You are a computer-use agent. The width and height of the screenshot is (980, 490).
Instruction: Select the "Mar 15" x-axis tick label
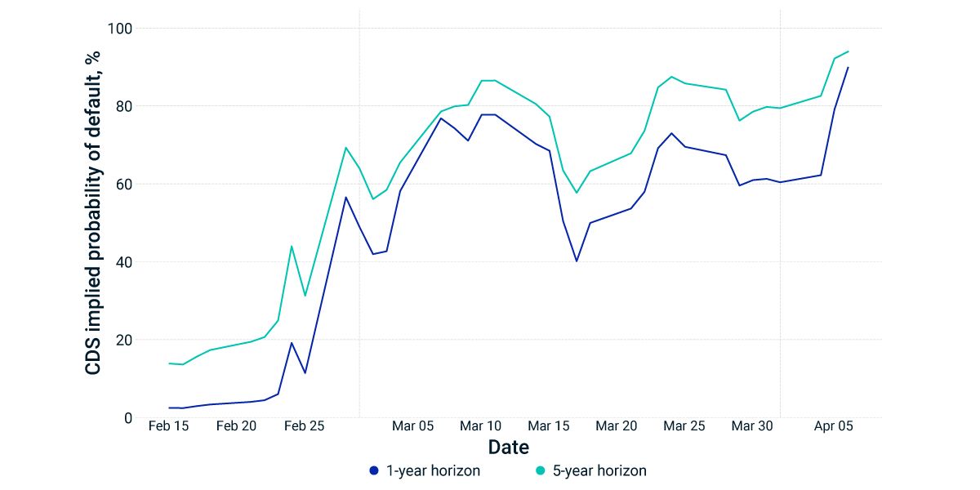coord(549,426)
